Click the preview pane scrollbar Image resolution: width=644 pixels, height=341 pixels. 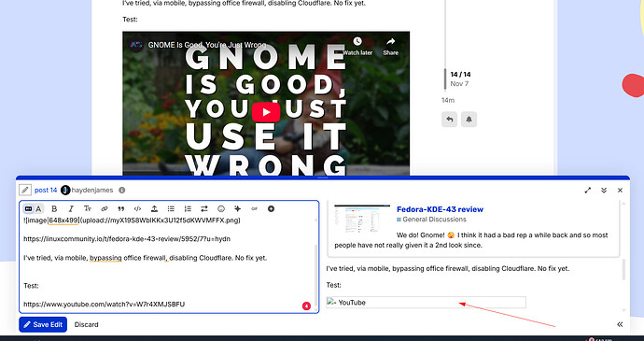tap(624, 269)
